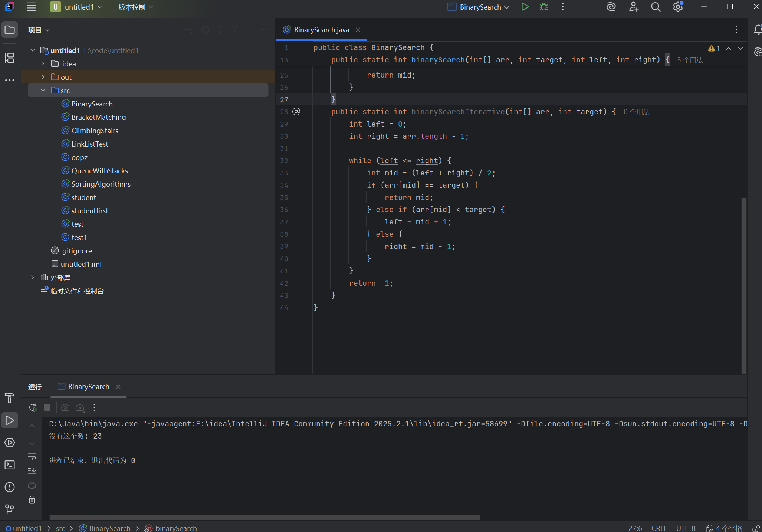The width and height of the screenshot is (762, 532).
Task: Run BinarySearch with green play button
Action: click(525, 7)
